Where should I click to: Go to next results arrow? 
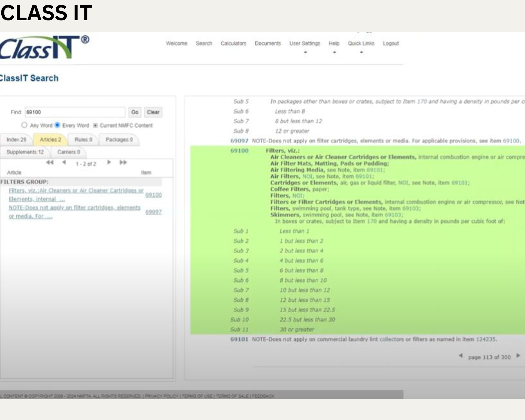109,162
